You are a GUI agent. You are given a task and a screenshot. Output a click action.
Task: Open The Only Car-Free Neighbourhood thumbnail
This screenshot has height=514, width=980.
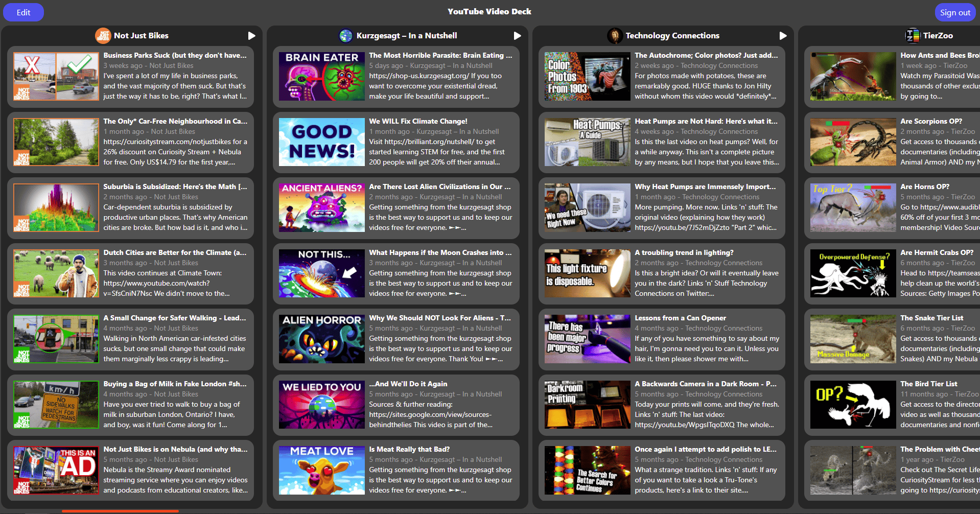56,142
